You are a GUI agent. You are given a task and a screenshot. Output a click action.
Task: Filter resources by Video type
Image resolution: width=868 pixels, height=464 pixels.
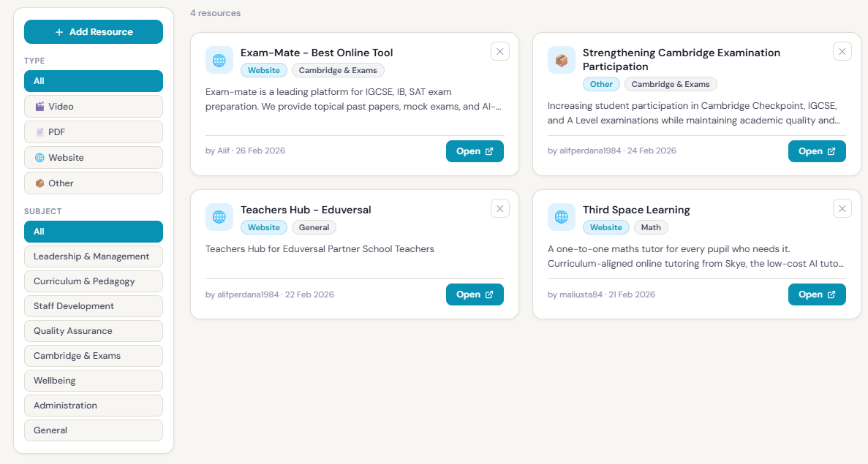(94, 107)
